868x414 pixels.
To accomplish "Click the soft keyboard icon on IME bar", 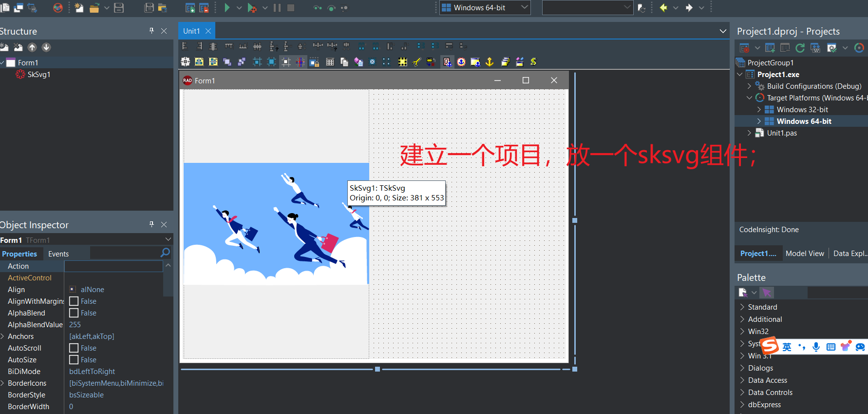I will pyautogui.click(x=831, y=347).
